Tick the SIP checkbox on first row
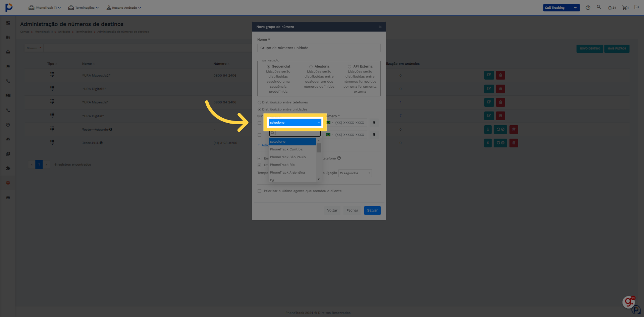644x317 pixels. click(x=259, y=123)
